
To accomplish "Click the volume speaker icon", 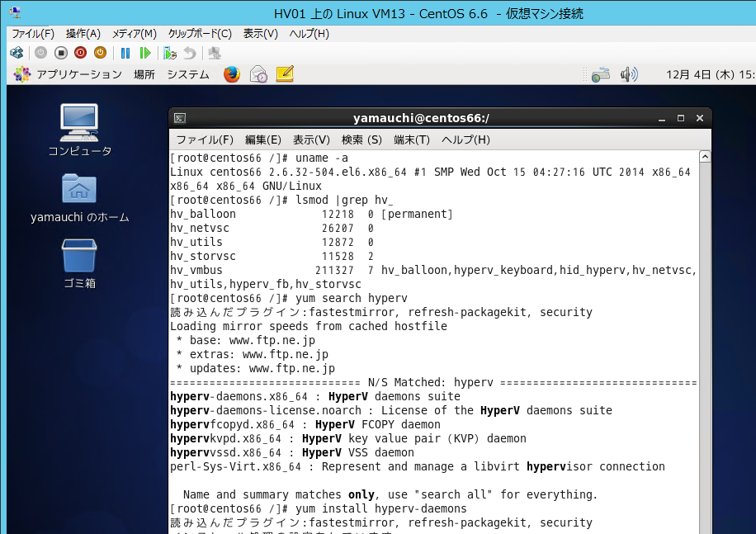I will click(x=629, y=75).
